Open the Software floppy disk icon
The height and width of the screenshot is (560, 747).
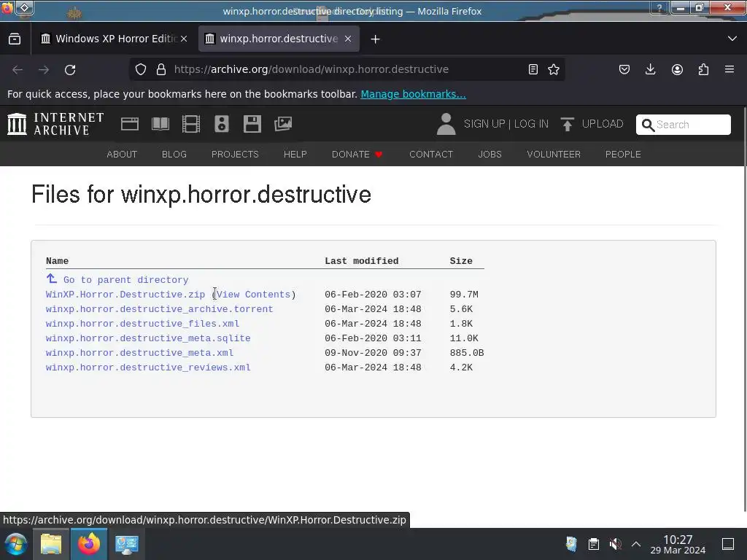point(252,124)
